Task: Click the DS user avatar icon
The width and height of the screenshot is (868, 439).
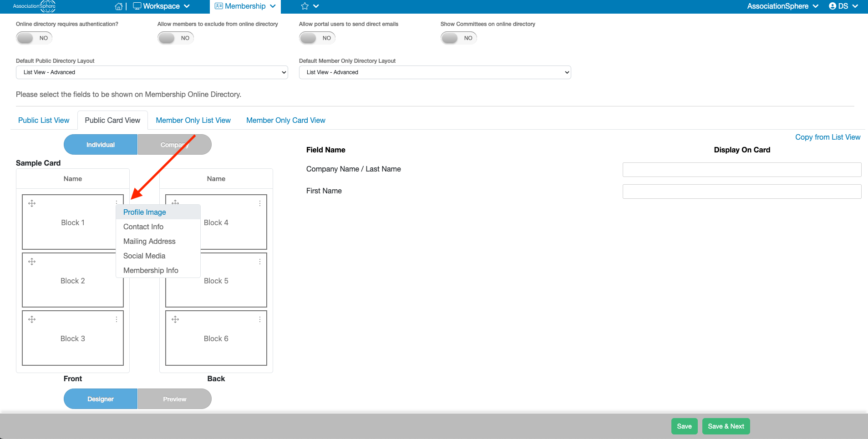Action: pyautogui.click(x=832, y=6)
